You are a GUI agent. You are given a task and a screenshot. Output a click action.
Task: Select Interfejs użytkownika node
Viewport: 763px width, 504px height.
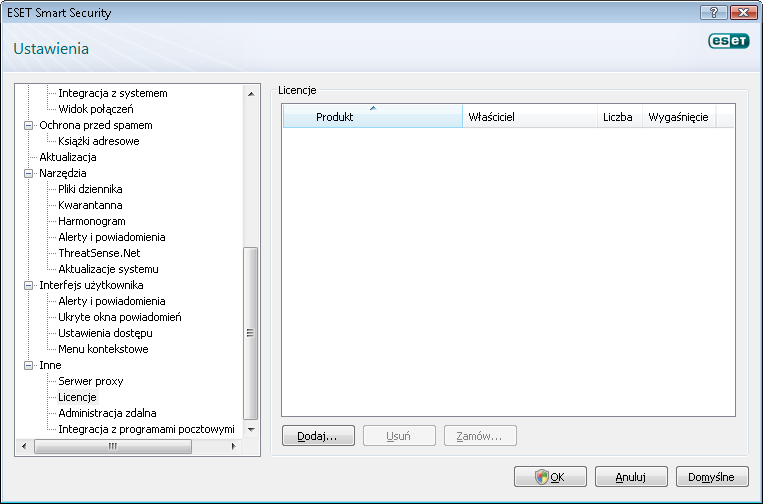[x=91, y=285]
